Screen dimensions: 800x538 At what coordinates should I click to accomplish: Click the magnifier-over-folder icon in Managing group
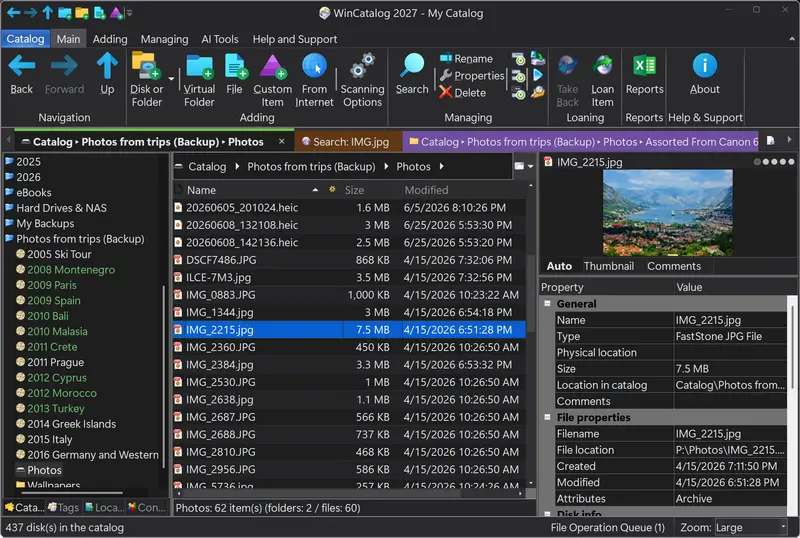[x=537, y=92]
